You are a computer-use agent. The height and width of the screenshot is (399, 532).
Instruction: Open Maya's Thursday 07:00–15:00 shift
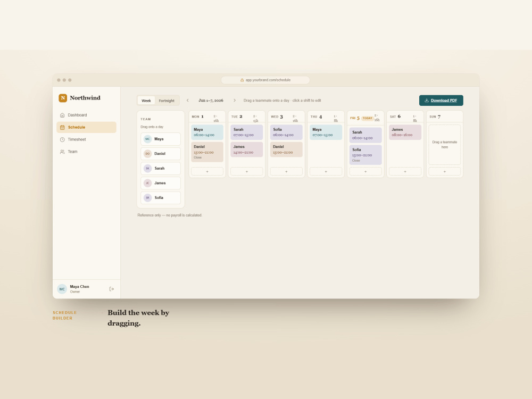326,132
